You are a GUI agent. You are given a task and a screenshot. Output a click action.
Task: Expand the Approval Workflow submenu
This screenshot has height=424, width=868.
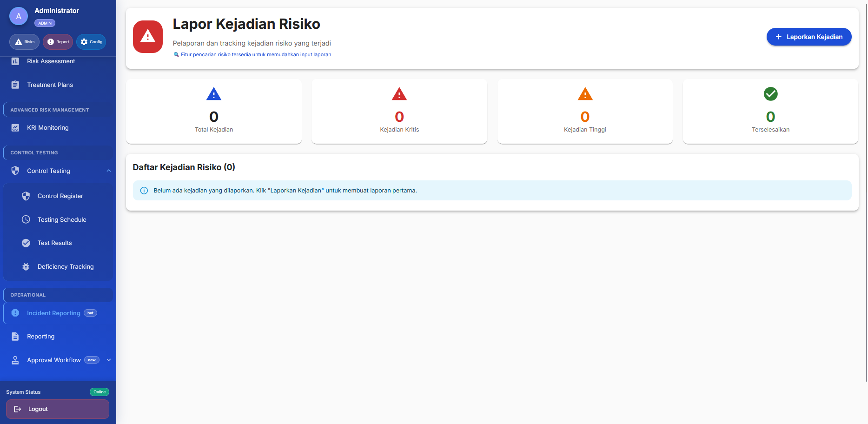tap(108, 360)
